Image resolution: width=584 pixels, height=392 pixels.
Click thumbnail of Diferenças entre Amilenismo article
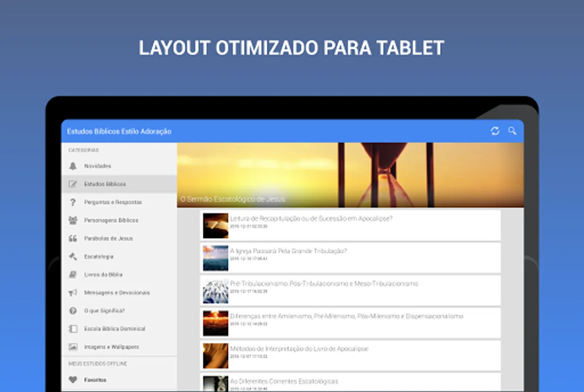(x=215, y=323)
